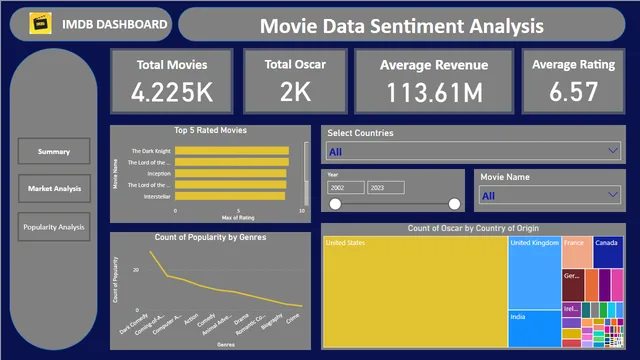Image resolution: width=640 pixels, height=360 pixels.
Task: Click the Total Oscar 2K card
Action: tap(295, 81)
